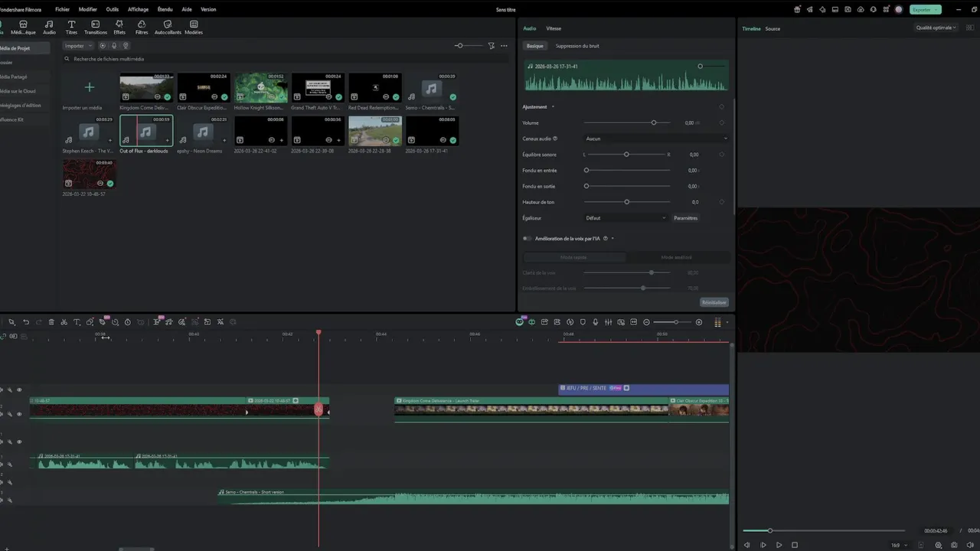Open the audio mixer icon in timeline toolbar

(608, 322)
